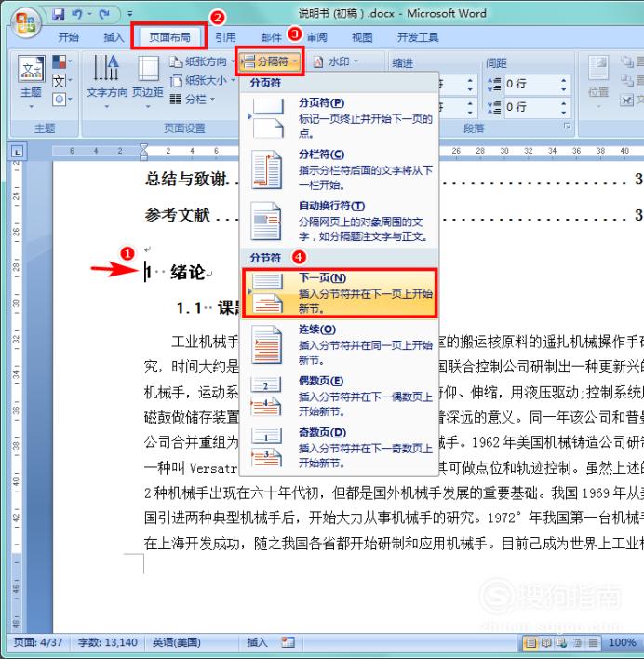Open word count 字数: 13,140
Viewport: 644px width, 659px height.
tap(108, 642)
